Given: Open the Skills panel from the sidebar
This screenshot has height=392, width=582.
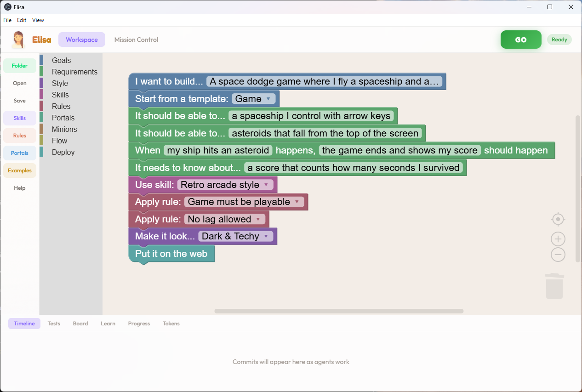Looking at the screenshot, I should (x=19, y=118).
